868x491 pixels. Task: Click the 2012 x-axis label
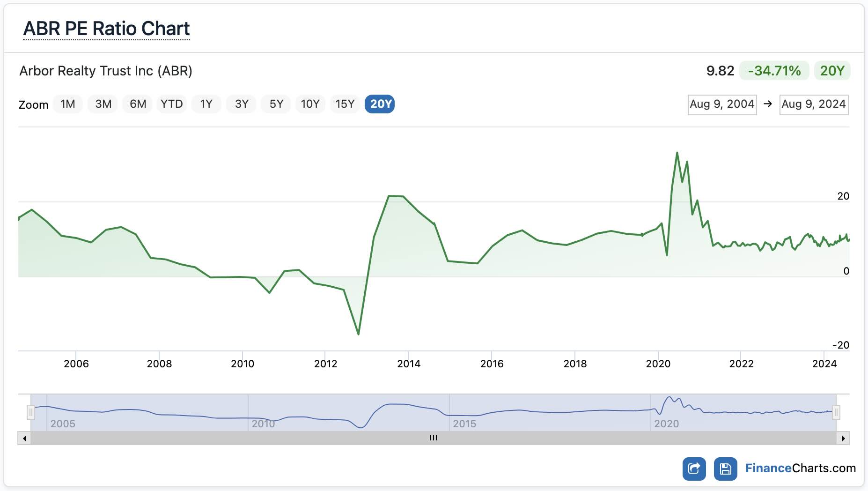click(325, 364)
